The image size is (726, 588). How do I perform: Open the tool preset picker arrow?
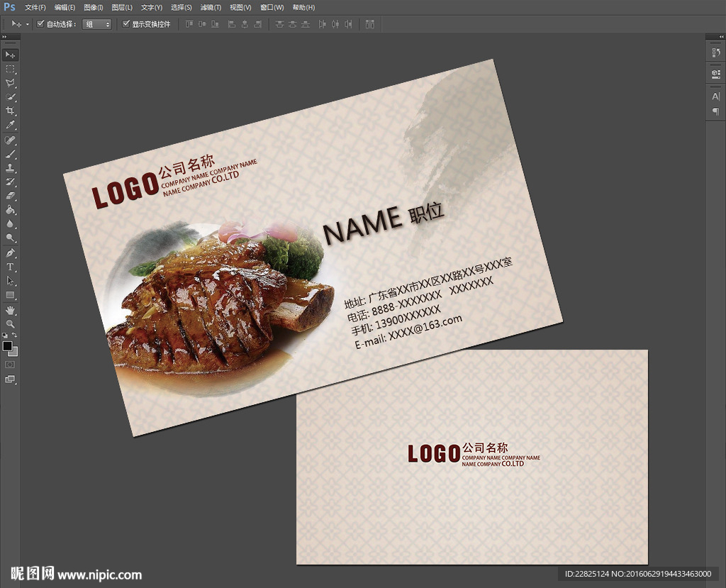(28, 24)
